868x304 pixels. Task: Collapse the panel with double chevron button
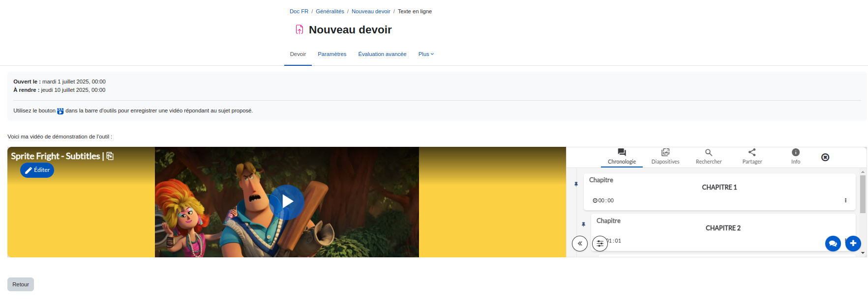click(580, 243)
